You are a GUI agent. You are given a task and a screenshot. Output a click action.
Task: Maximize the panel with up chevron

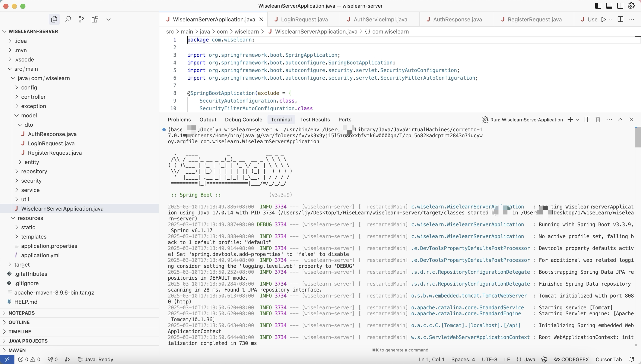pyautogui.click(x=620, y=120)
